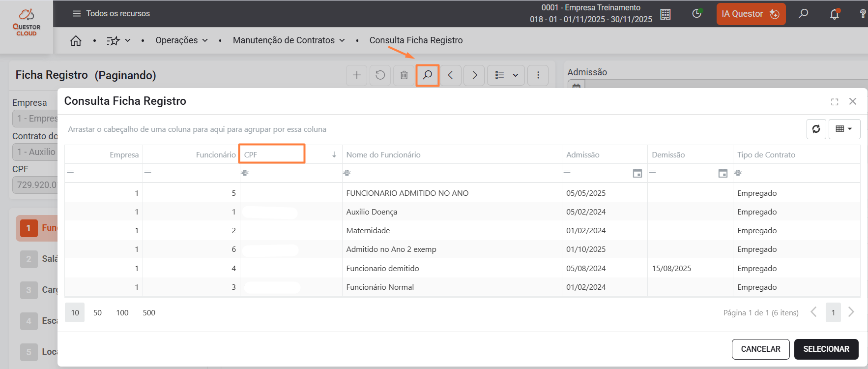Click the trash delete record icon
The height and width of the screenshot is (369, 868).
tap(404, 75)
